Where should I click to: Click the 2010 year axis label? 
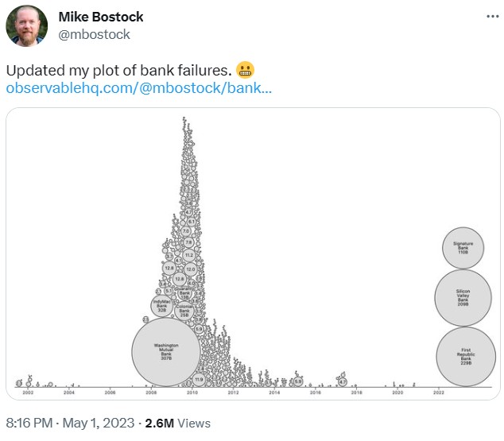click(x=192, y=393)
